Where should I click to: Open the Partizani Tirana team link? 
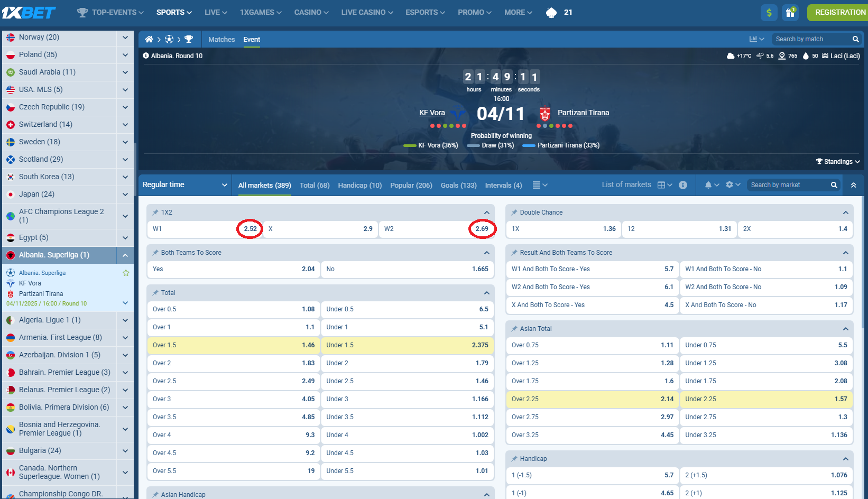pos(584,113)
